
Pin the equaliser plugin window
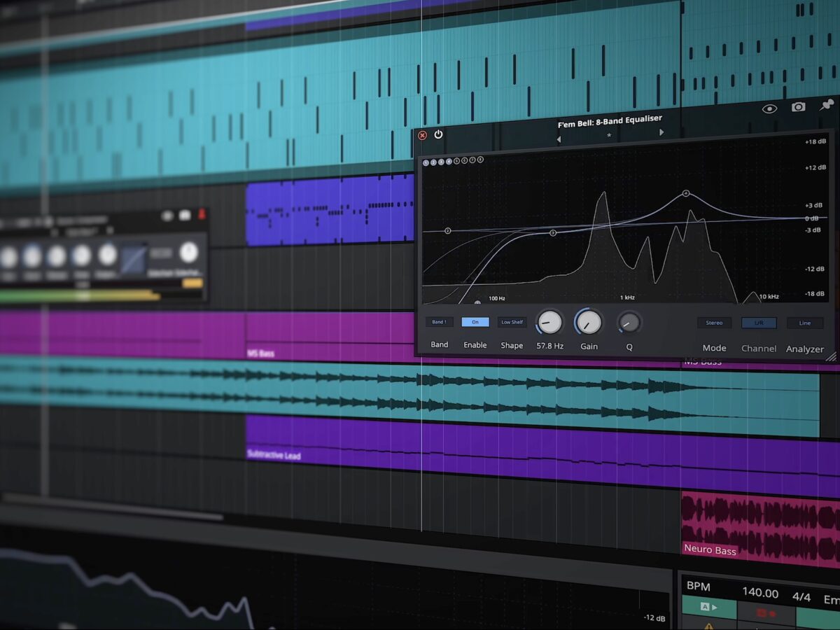tap(826, 105)
